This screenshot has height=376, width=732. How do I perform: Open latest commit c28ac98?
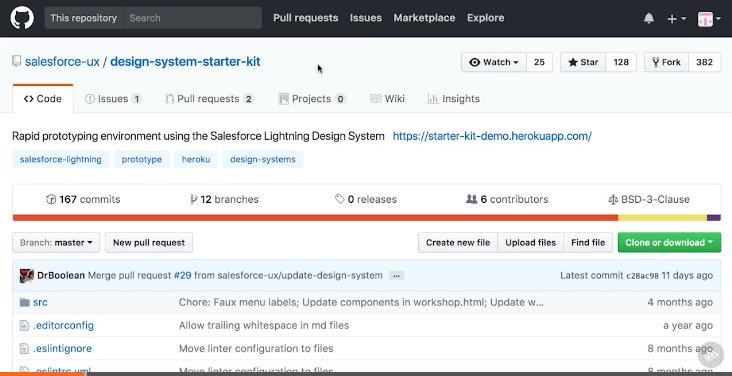642,276
